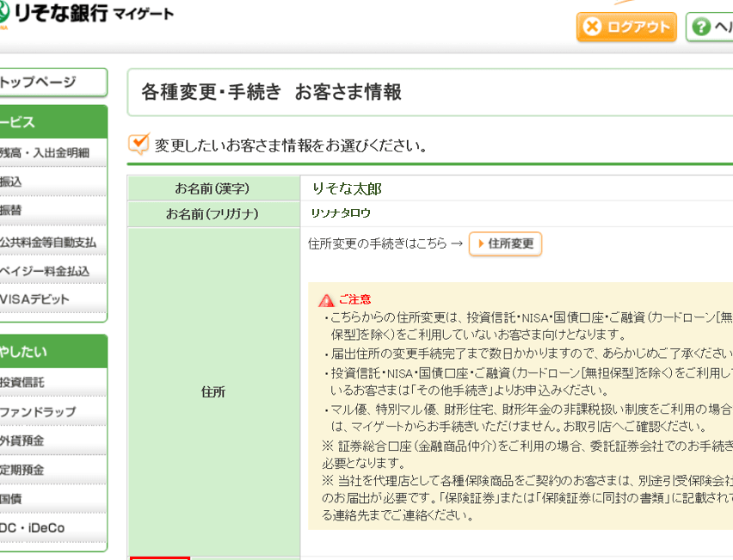Select 振込 in the service menu

(x=12, y=182)
